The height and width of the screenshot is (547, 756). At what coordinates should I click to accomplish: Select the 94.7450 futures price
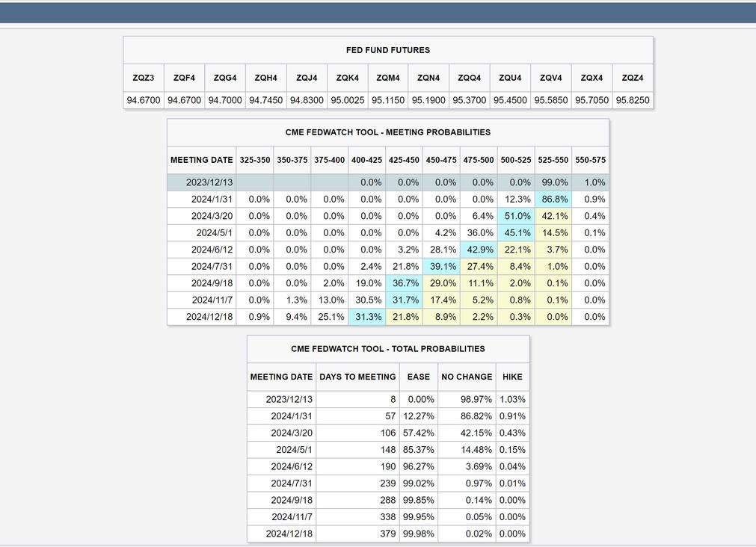(265, 100)
